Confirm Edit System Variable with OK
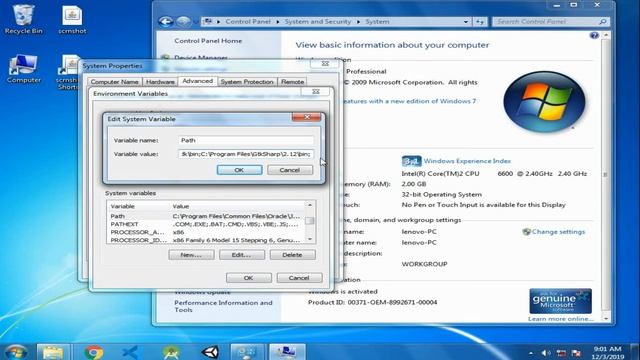The height and width of the screenshot is (360, 640). (x=239, y=170)
